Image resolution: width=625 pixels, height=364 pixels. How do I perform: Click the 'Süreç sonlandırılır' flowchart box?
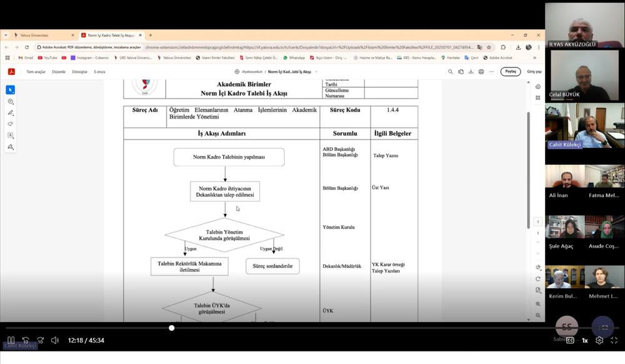click(x=272, y=266)
